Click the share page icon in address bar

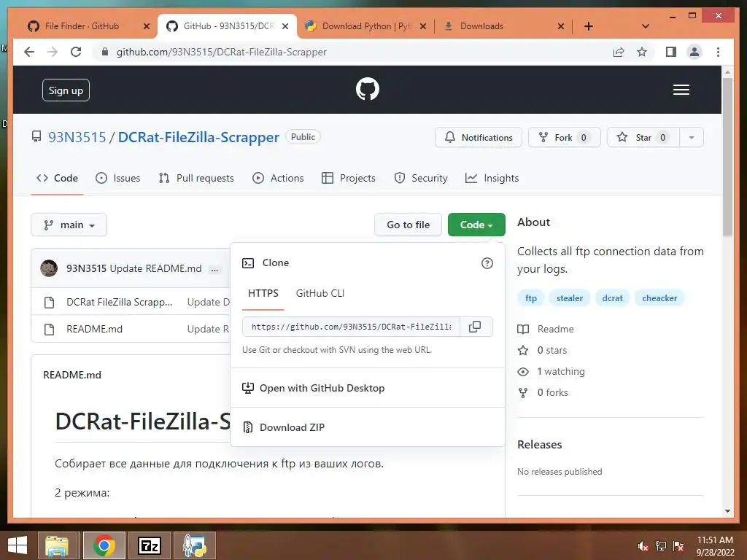coord(619,52)
